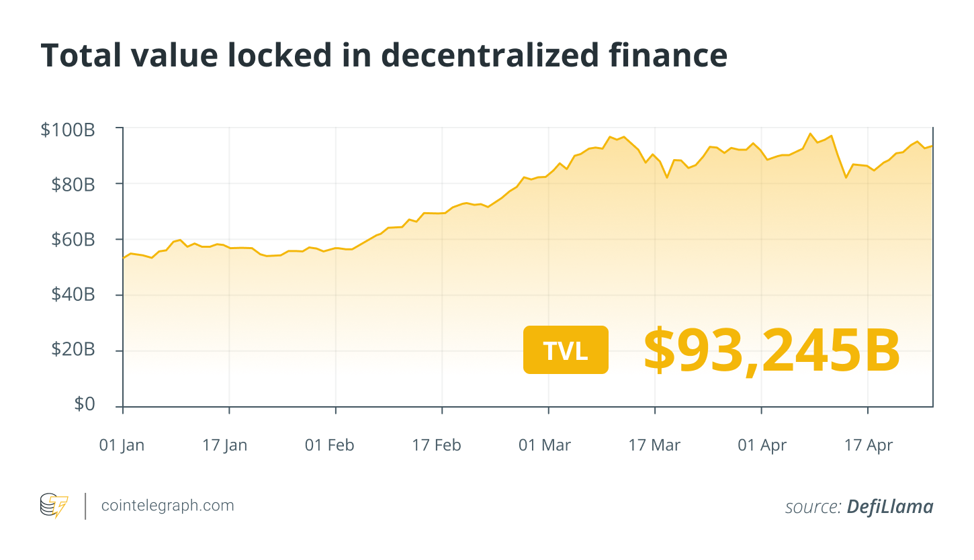Click the 01 Feb axis label

[329, 445]
